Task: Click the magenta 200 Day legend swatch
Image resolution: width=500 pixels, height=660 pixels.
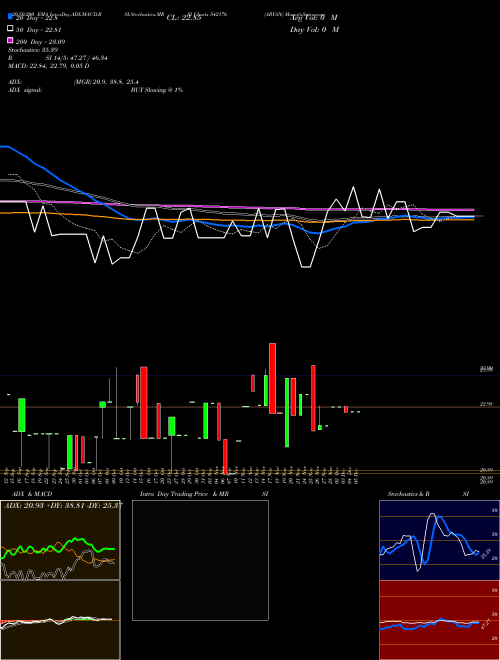Action: (10, 41)
